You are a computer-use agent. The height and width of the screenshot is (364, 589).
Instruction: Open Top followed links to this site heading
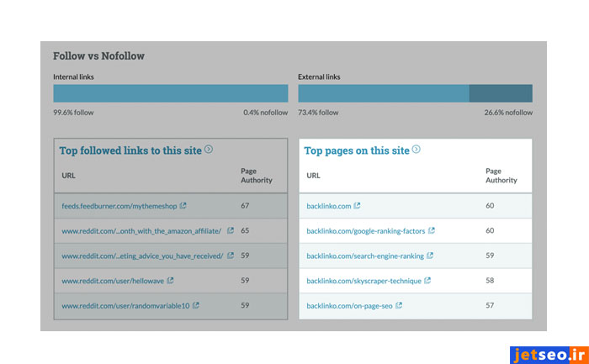[130, 150]
